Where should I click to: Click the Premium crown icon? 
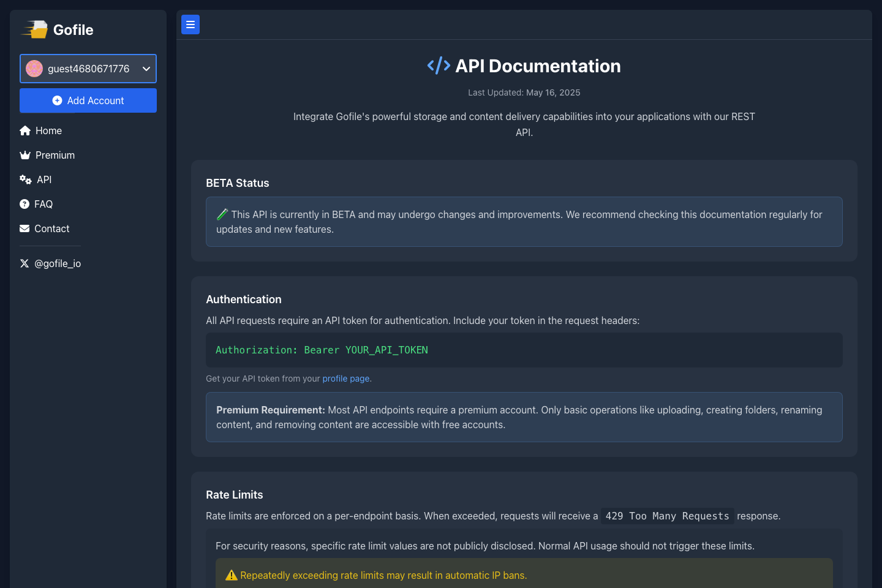[x=24, y=155]
